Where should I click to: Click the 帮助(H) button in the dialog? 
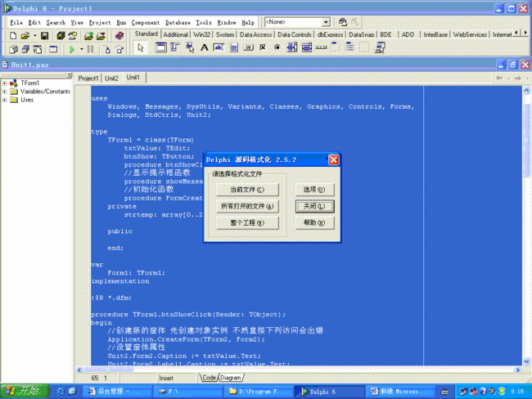pos(314,222)
